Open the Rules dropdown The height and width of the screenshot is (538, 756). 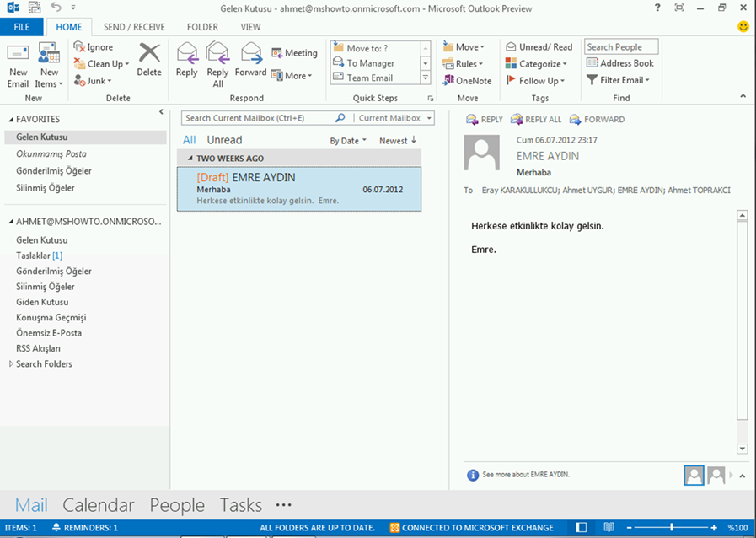tap(463, 64)
